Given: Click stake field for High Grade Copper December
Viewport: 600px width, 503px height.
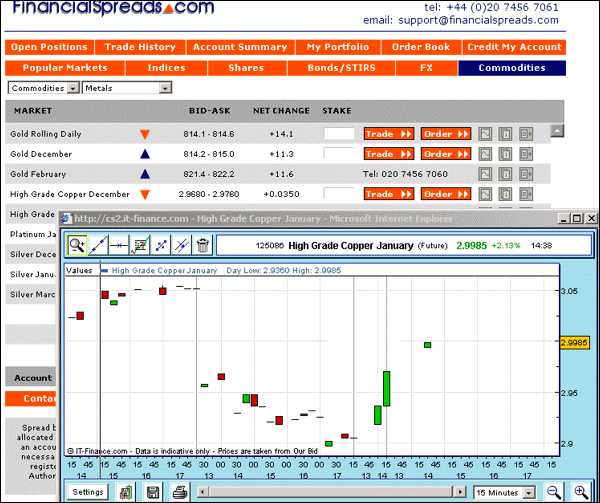Looking at the screenshot, I should point(339,194).
